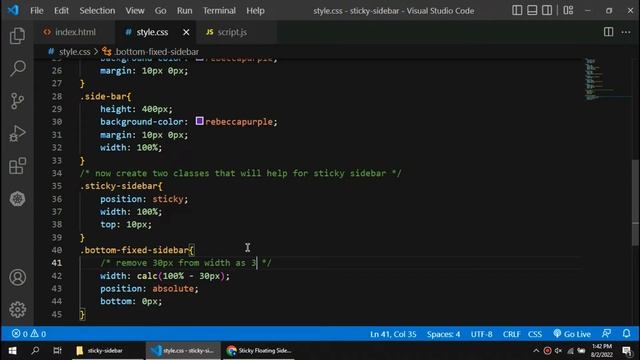Click VS Code style.css taskbar item
The height and width of the screenshot is (360, 640).
tap(183, 351)
